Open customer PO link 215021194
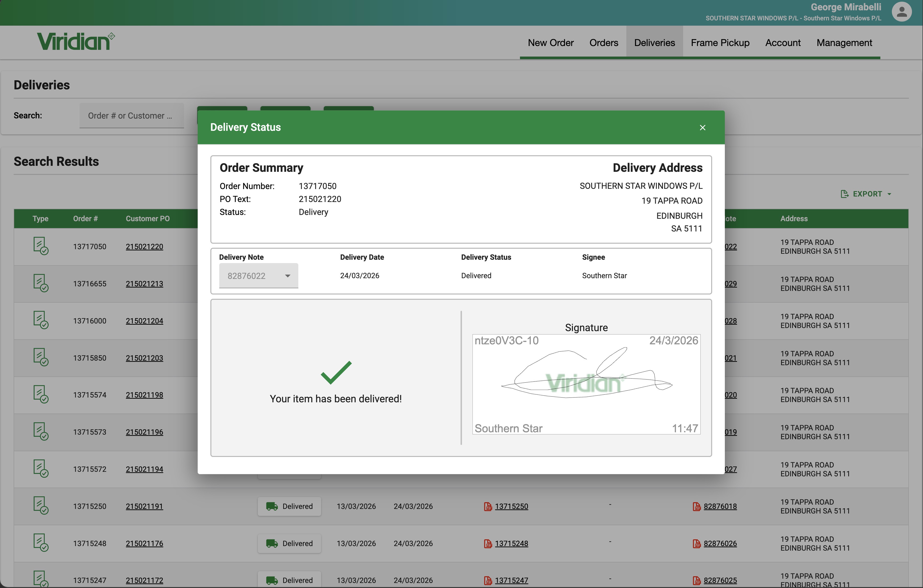The image size is (923, 588). pyautogui.click(x=144, y=469)
